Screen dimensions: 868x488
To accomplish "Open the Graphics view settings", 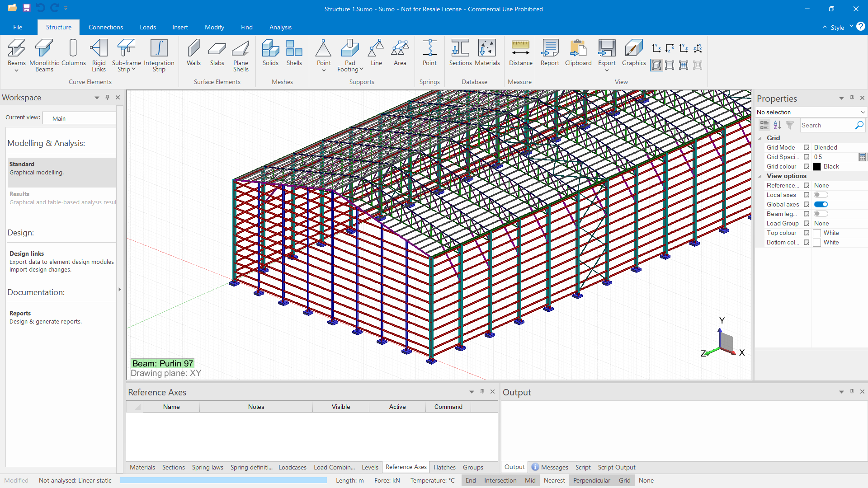I will [634, 53].
